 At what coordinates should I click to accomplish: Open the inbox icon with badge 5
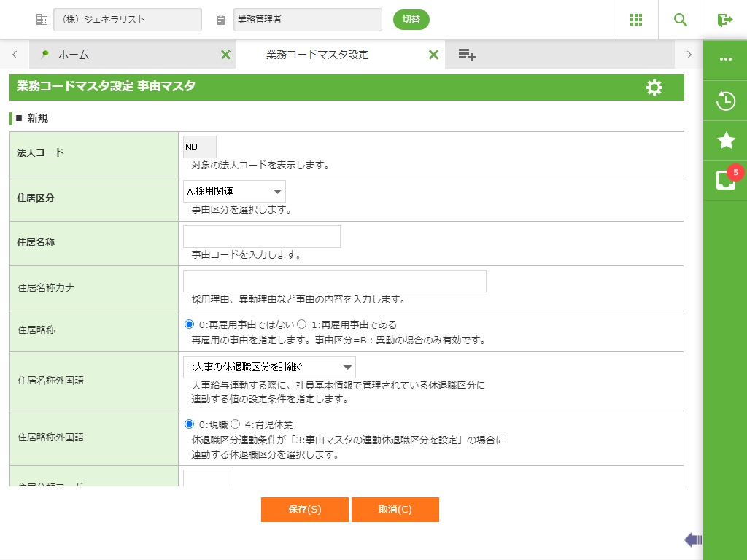[726, 180]
